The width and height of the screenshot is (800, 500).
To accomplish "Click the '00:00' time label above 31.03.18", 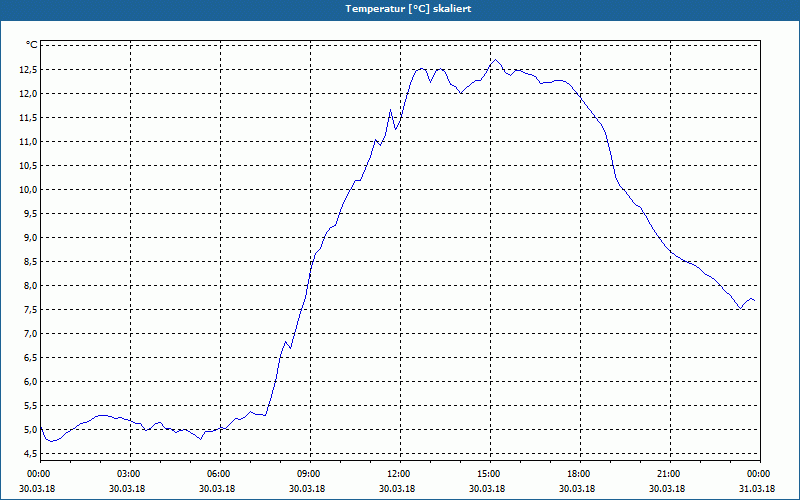I will (x=760, y=474).
